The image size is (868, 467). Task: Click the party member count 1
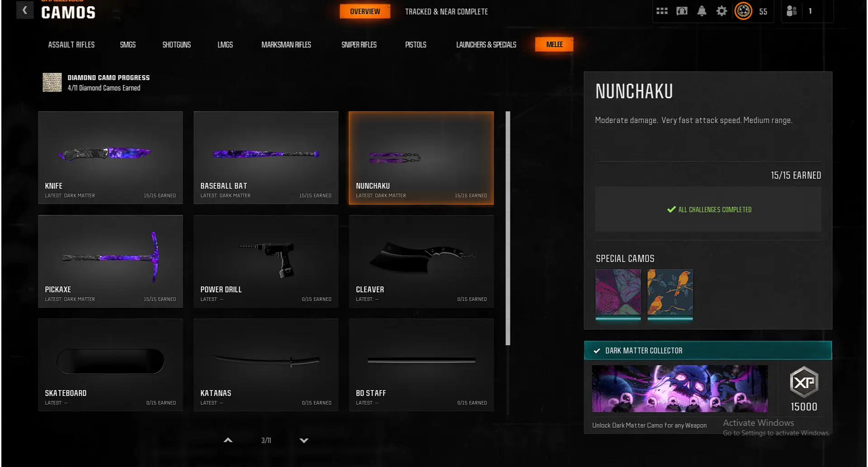pos(810,11)
